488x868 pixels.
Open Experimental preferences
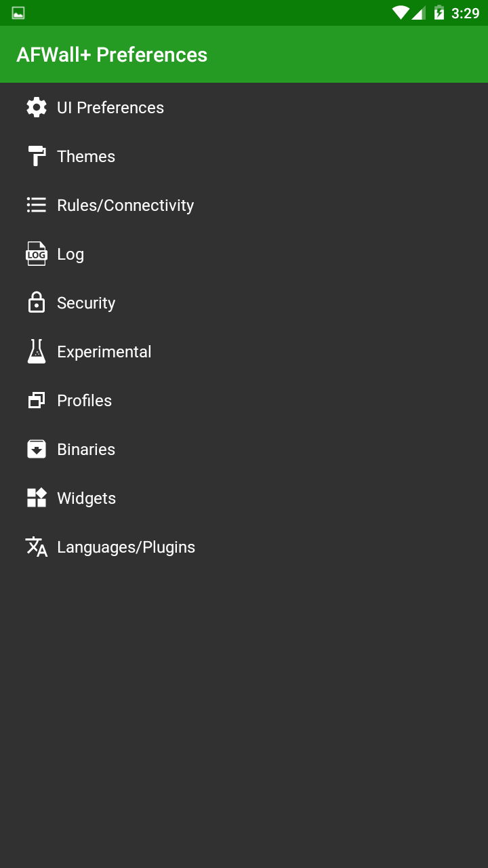104,352
